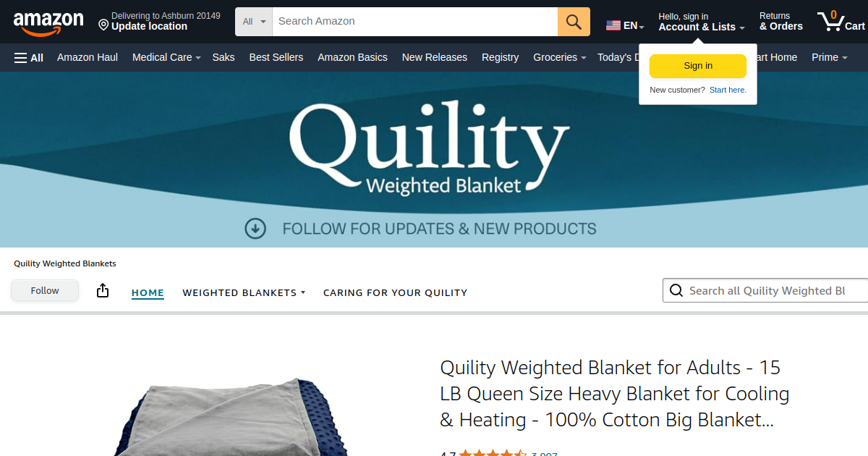The image size is (868, 456).
Task: Open Caring For Your Quility tab
Action: (x=395, y=292)
